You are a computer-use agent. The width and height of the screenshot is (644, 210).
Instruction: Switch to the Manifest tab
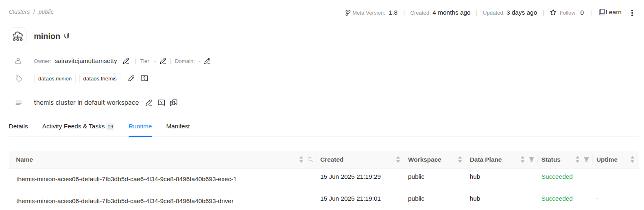[x=178, y=126]
